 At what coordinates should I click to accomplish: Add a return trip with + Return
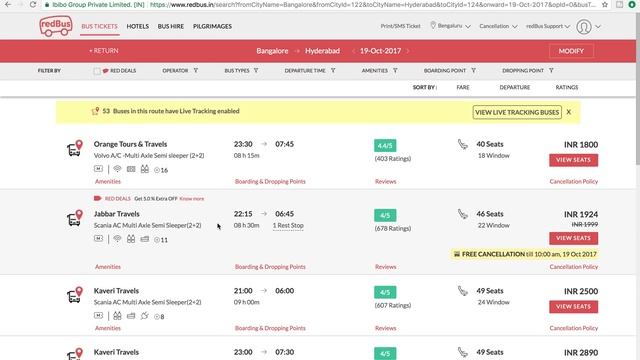coord(104,51)
